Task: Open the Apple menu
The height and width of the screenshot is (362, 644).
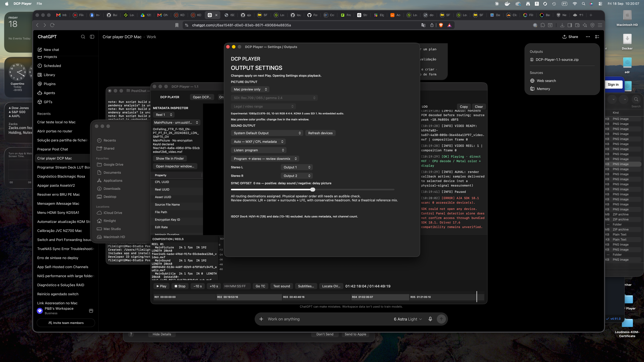Action: click(7, 4)
